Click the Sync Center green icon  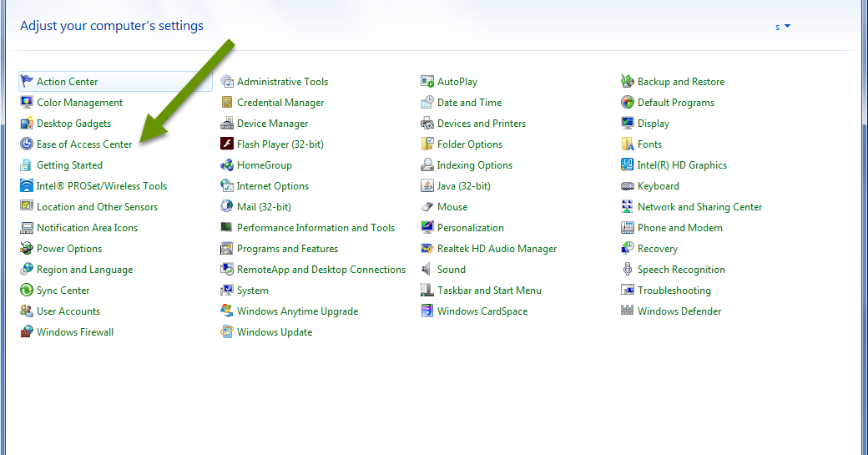click(27, 290)
